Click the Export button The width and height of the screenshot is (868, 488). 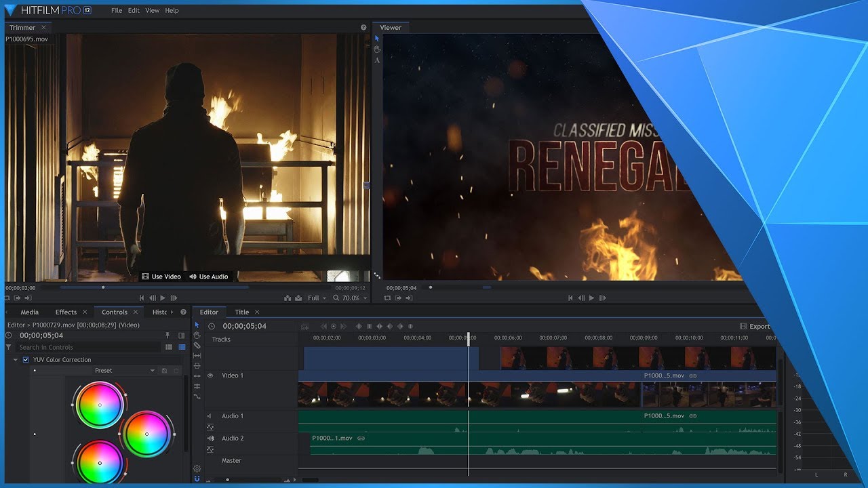(x=755, y=327)
